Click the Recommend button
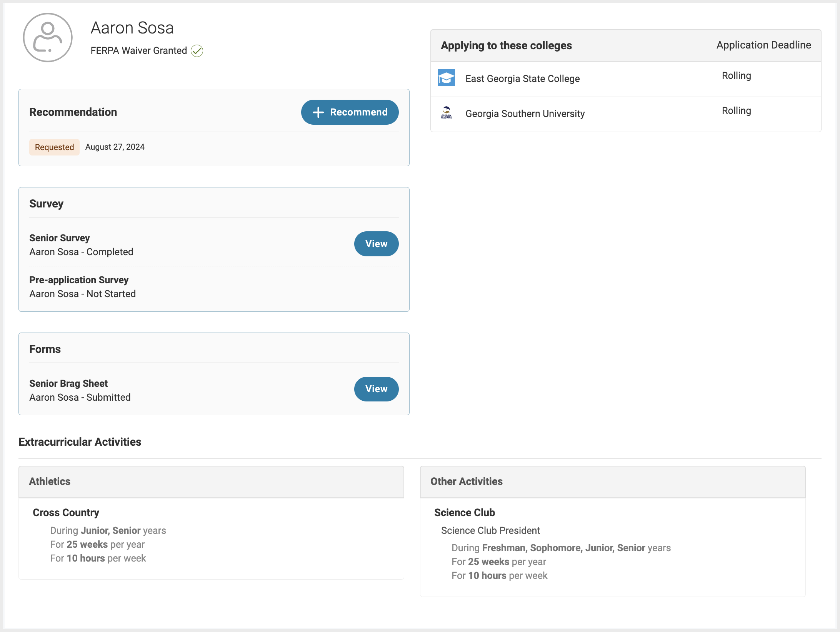This screenshot has width=840, height=632. (350, 112)
